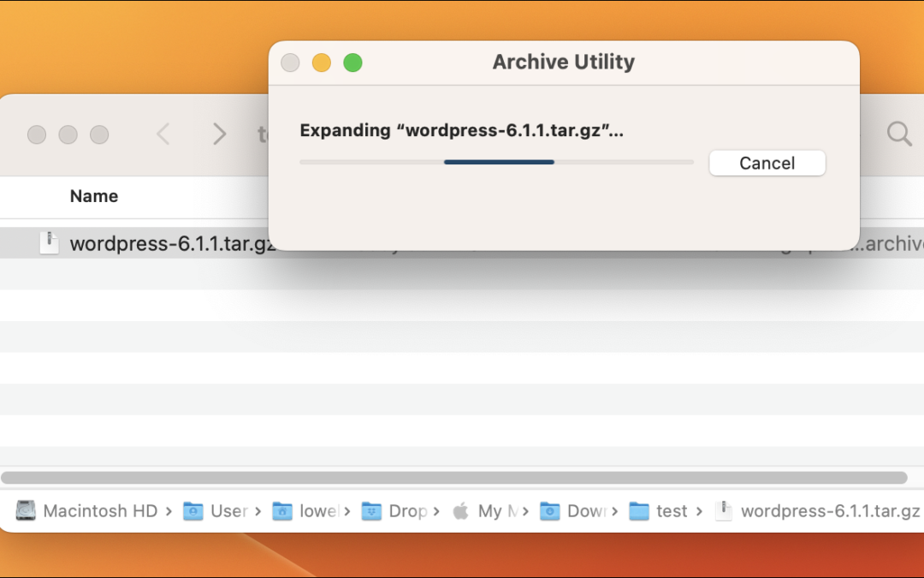Sort files by the Name column header

click(x=94, y=196)
